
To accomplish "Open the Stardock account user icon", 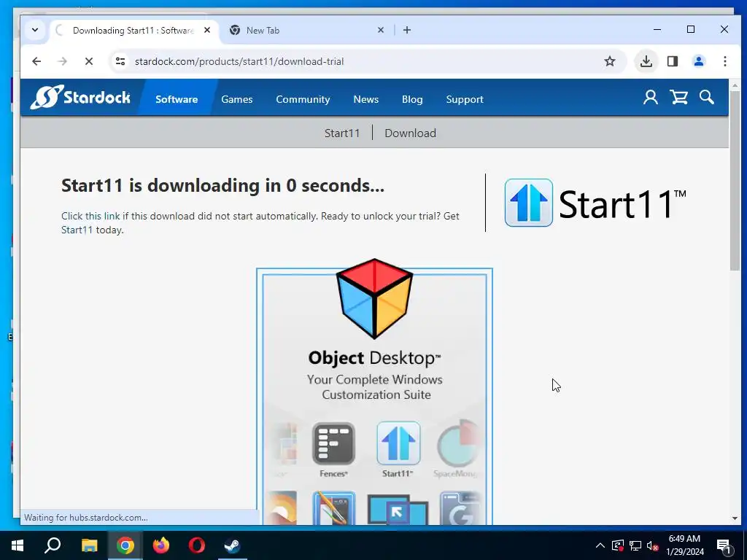I will pyautogui.click(x=650, y=98).
